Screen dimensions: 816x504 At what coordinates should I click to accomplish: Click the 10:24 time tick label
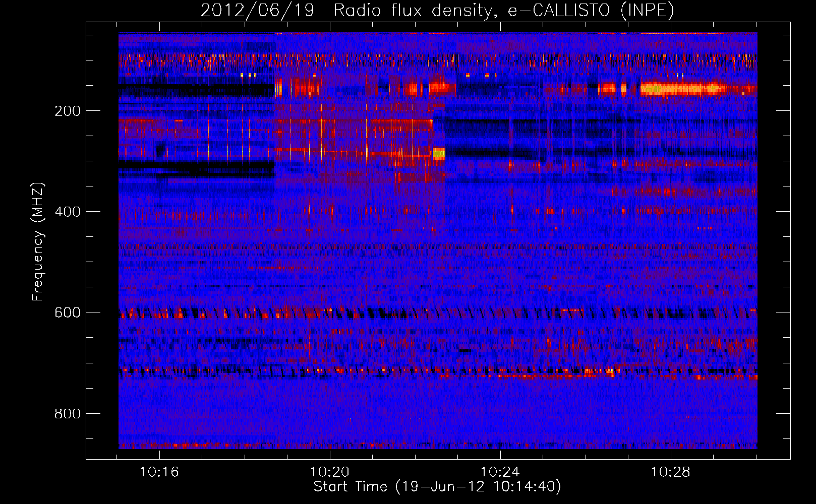500,472
